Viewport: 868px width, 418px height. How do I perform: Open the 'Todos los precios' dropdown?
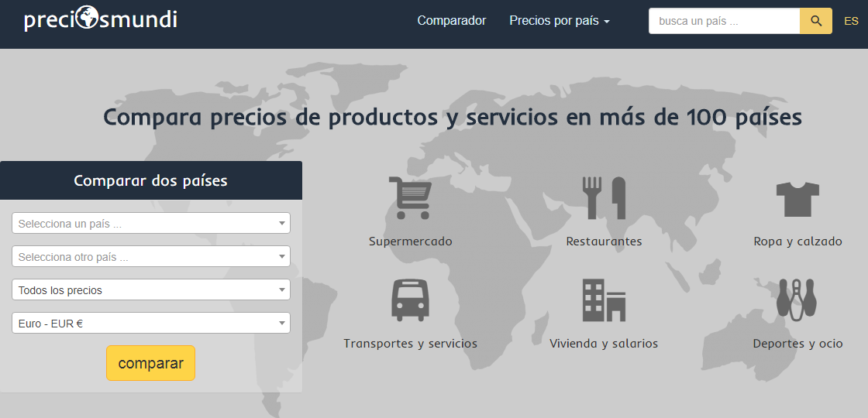pyautogui.click(x=151, y=290)
